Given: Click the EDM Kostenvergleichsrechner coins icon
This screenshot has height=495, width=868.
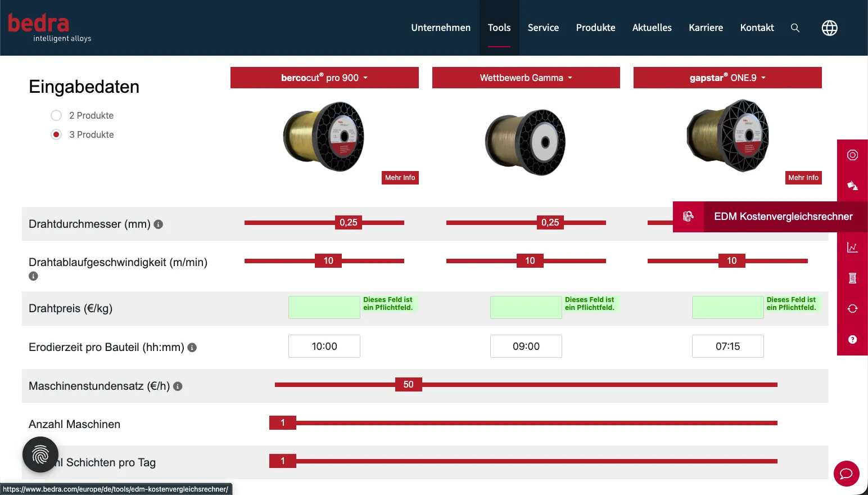Looking at the screenshot, I should [x=688, y=217].
